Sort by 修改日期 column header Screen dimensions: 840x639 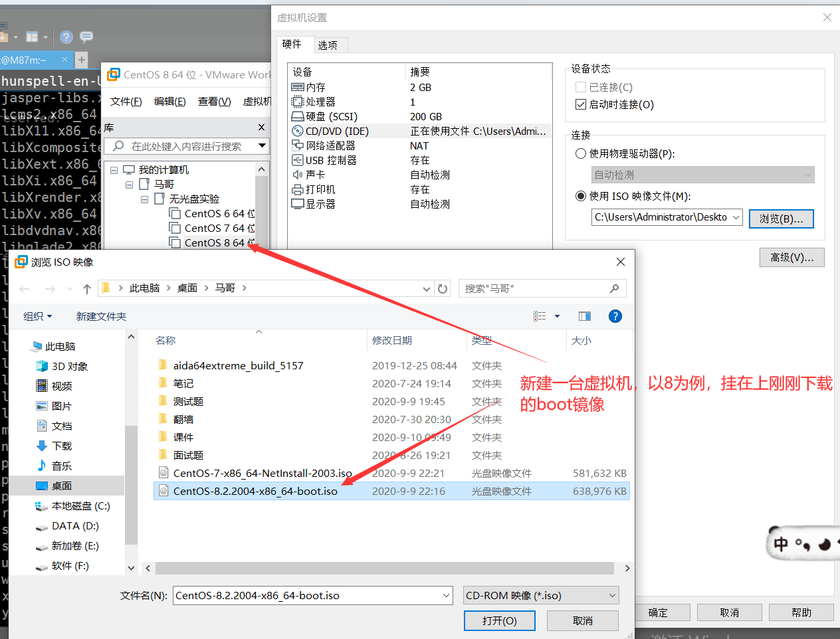click(392, 340)
